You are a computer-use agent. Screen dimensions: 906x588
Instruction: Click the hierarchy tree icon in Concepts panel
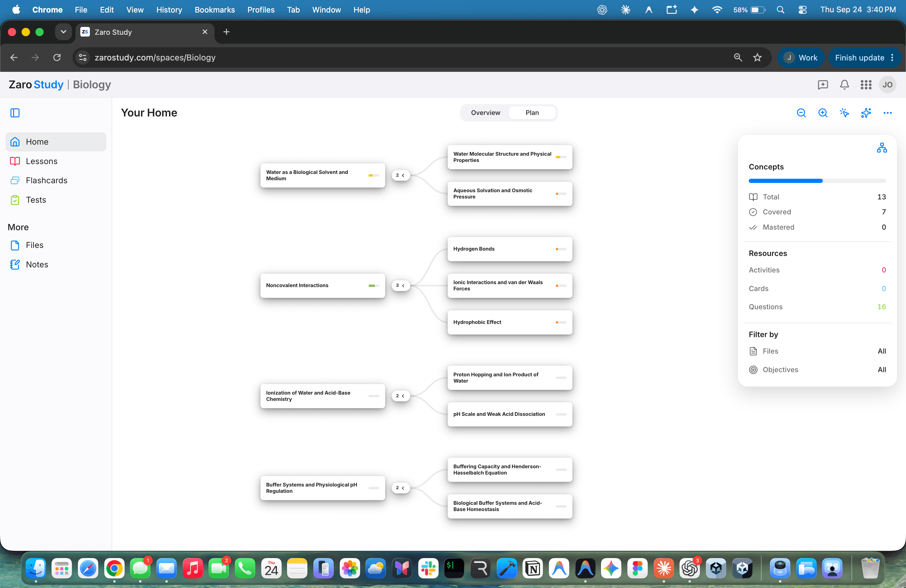pos(882,148)
